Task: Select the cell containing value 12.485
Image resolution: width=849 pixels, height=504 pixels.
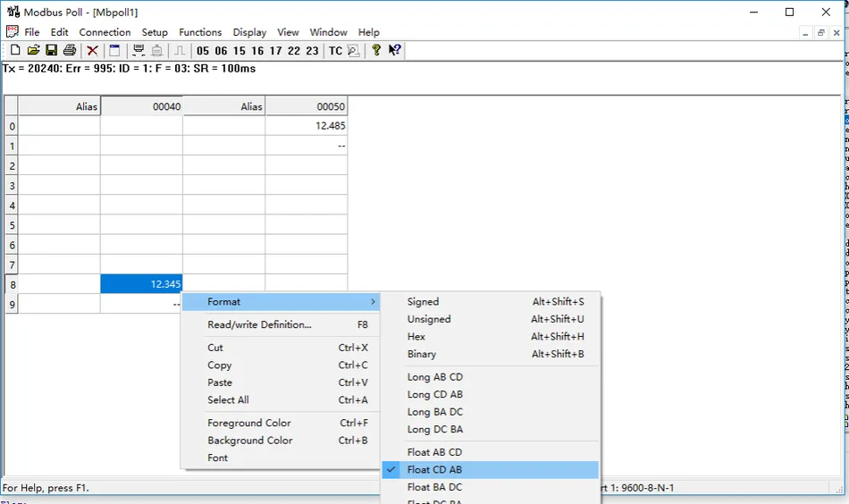Action: [x=307, y=126]
